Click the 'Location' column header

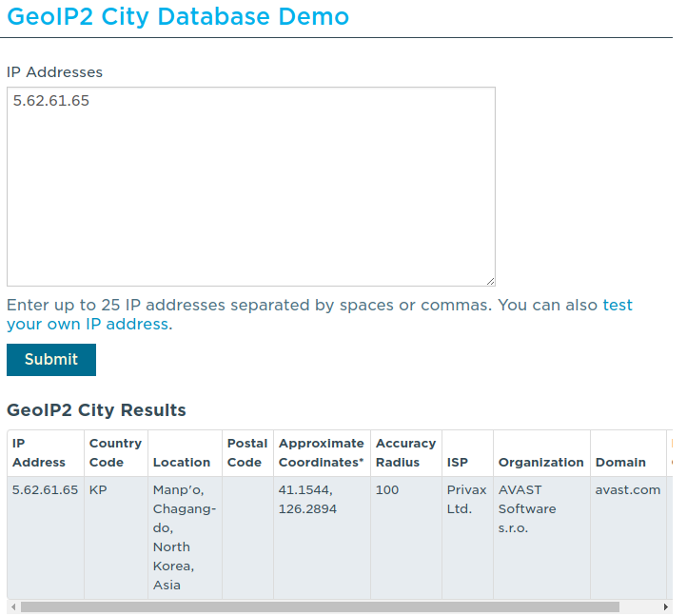coord(185,453)
